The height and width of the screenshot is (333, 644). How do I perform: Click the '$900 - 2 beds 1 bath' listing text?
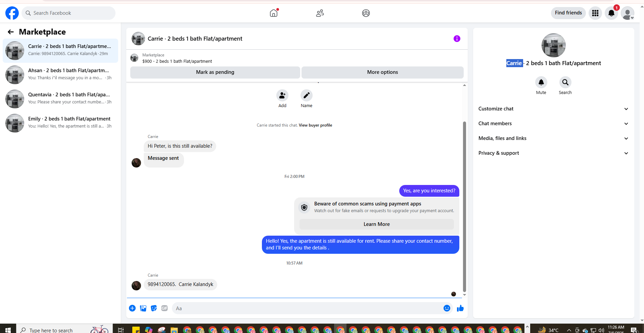[x=177, y=61]
